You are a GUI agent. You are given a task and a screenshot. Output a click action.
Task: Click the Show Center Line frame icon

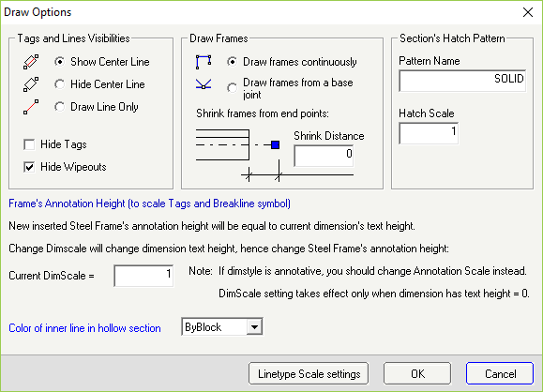click(x=31, y=62)
